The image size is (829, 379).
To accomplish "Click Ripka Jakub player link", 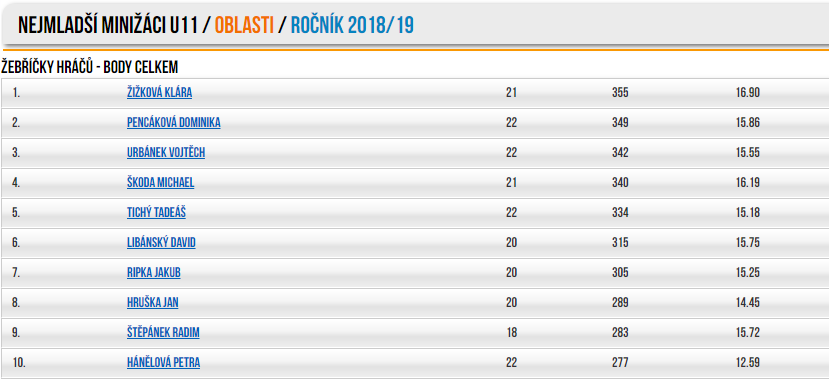I will (x=154, y=273).
